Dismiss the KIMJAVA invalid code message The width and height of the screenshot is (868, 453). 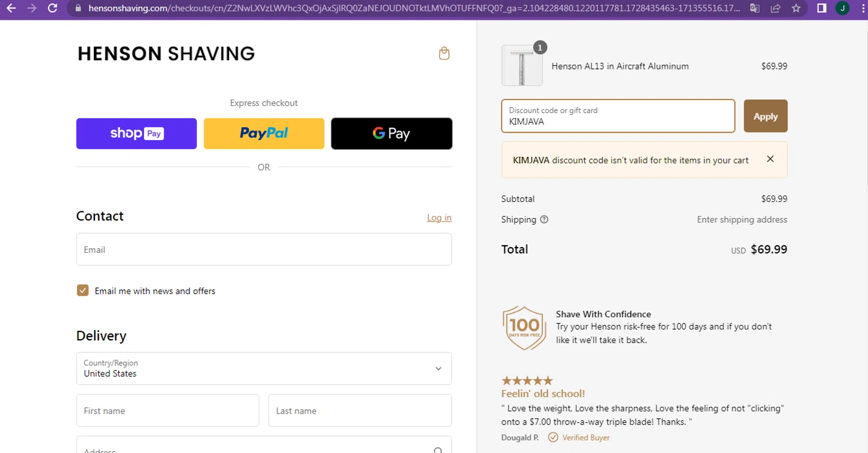770,159
